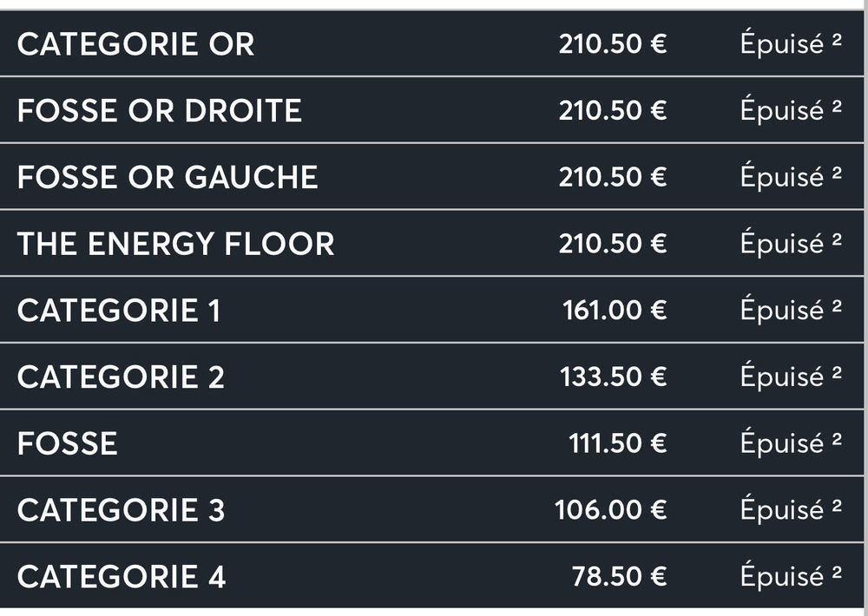The image size is (868, 616).
Task: Click the Épuisé status for CATEGORIE OR
Action: click(x=791, y=43)
